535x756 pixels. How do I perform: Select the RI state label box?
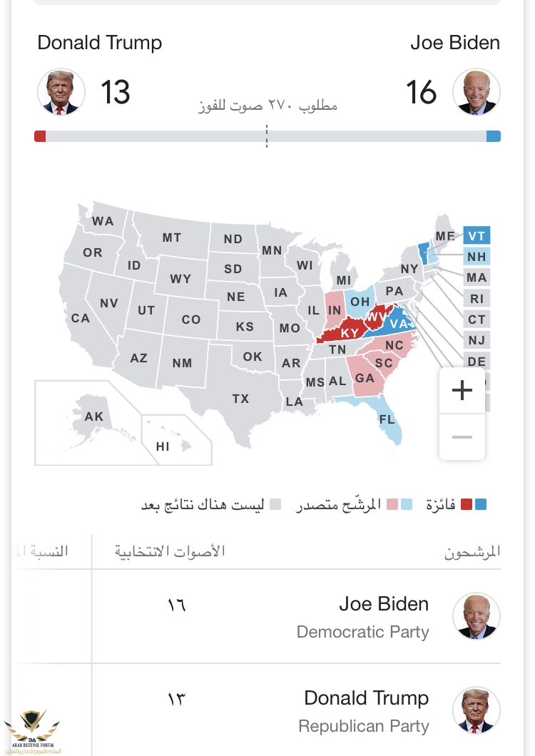[x=477, y=299]
